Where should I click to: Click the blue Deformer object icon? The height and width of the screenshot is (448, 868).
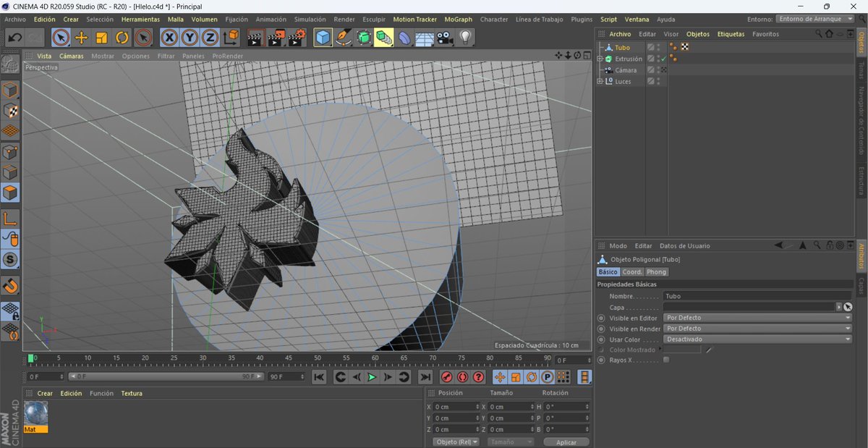[x=405, y=37]
